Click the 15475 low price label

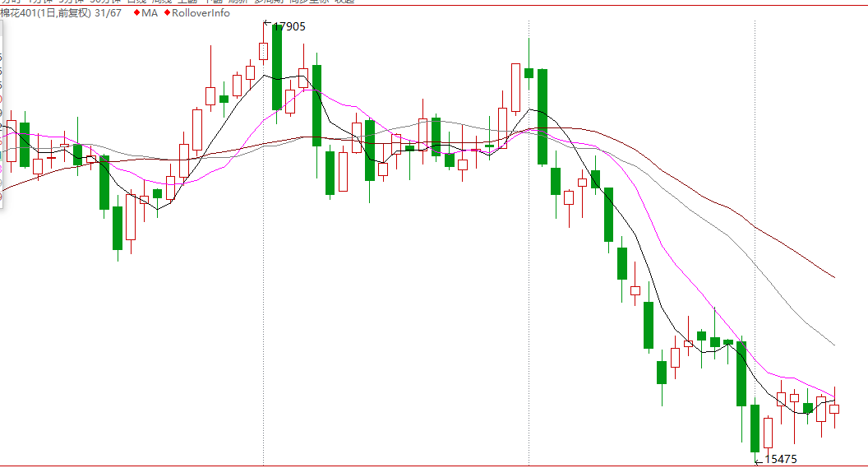click(x=781, y=459)
